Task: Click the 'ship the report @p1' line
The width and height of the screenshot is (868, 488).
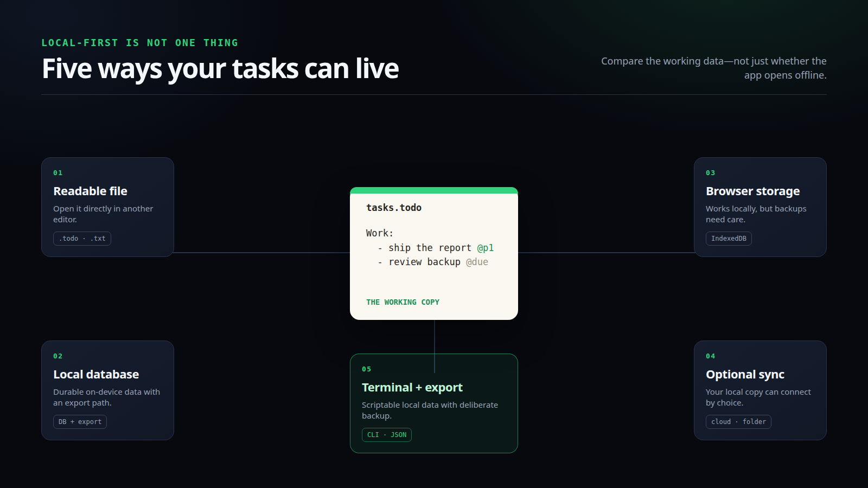Action: pos(436,248)
